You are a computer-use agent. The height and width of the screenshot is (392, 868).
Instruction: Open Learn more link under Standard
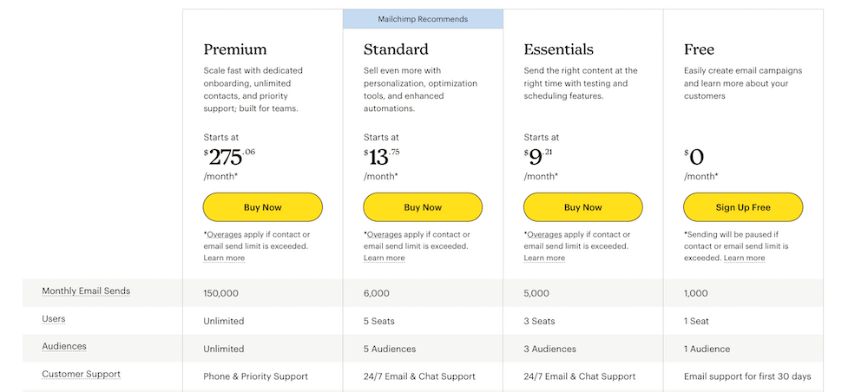384,258
